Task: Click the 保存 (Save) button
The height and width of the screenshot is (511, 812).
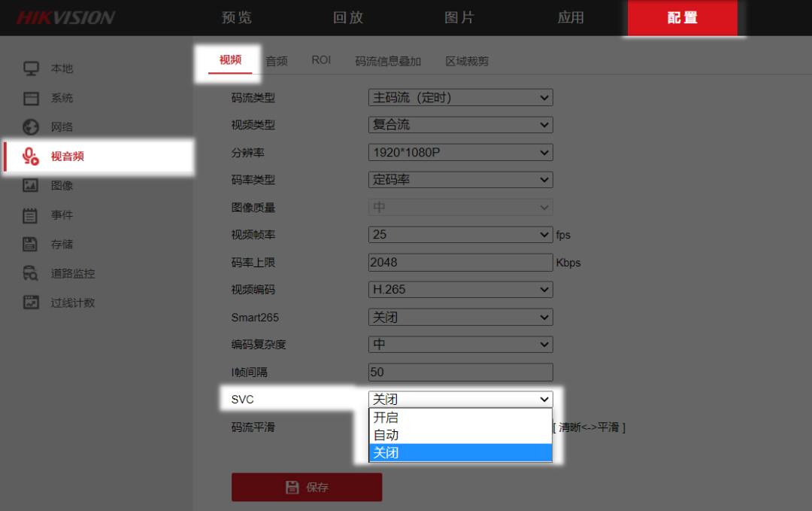Action: tap(306, 487)
